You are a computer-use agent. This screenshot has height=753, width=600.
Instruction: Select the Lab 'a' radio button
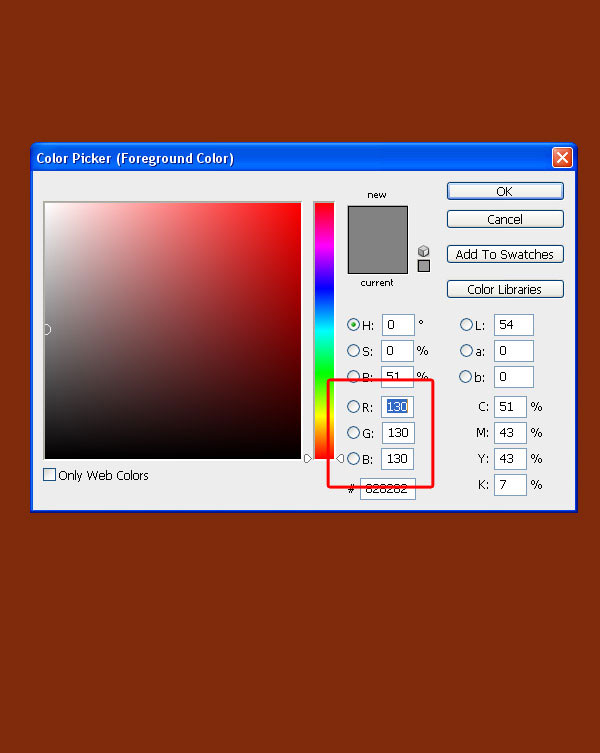[x=466, y=351]
